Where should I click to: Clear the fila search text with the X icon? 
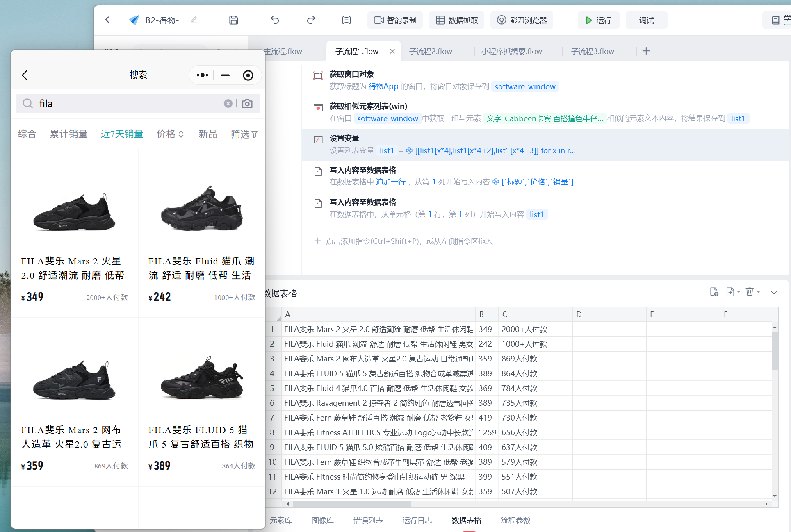coord(228,104)
